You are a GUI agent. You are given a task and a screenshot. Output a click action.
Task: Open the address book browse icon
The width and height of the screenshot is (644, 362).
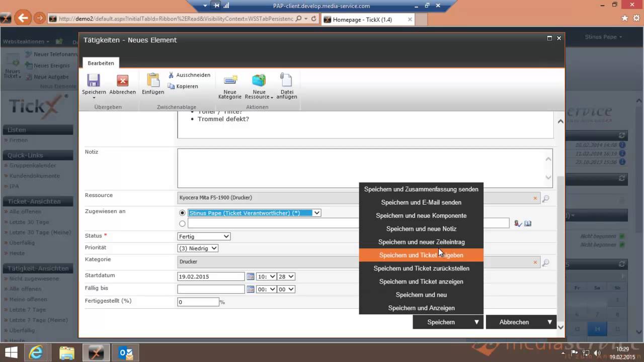tap(528, 223)
